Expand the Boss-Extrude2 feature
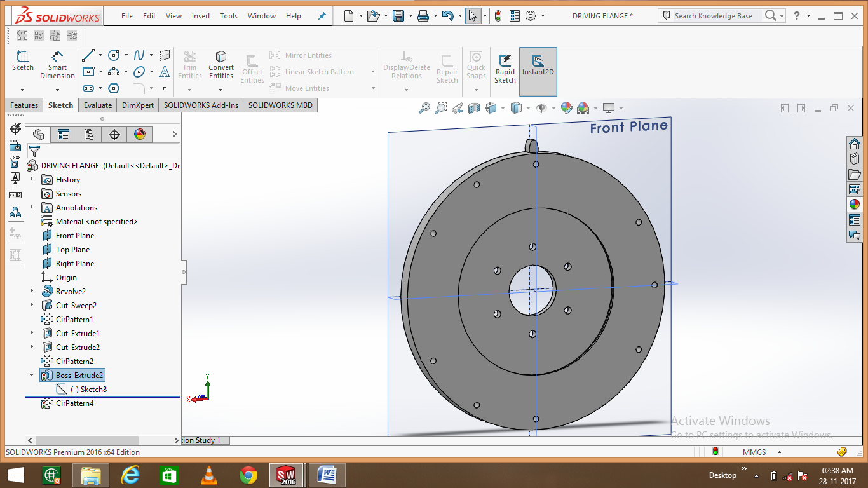 (31, 375)
